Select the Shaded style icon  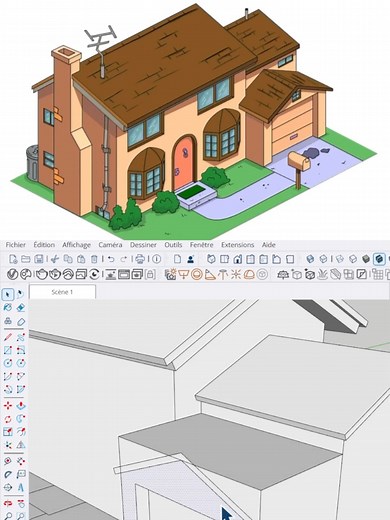pos(366,259)
